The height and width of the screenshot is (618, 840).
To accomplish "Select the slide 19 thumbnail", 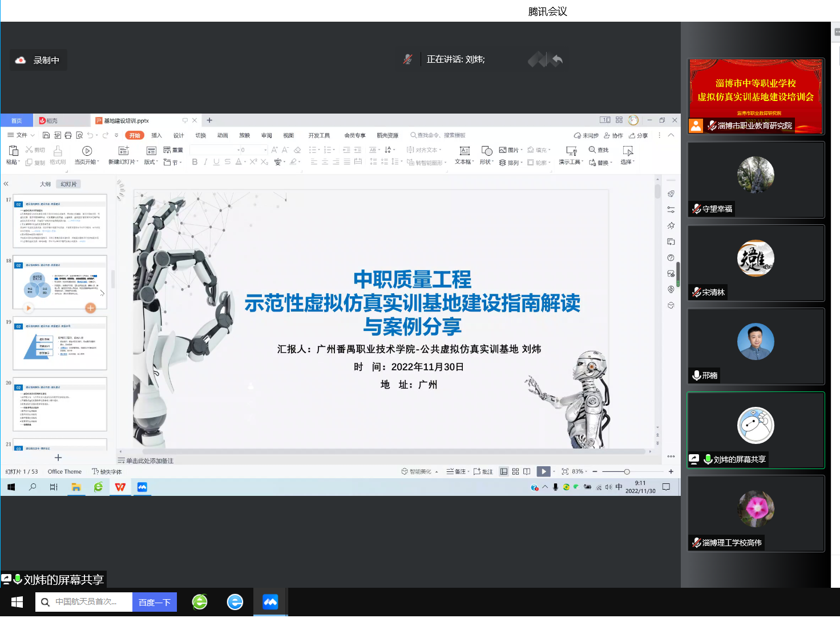I will tap(60, 343).
